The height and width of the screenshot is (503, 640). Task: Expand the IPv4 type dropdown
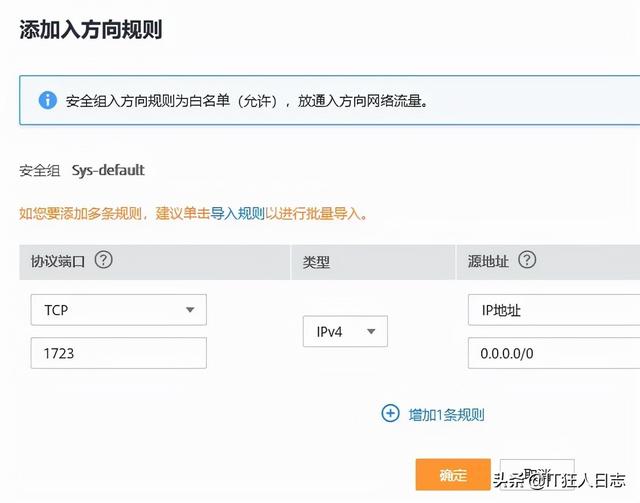point(344,331)
